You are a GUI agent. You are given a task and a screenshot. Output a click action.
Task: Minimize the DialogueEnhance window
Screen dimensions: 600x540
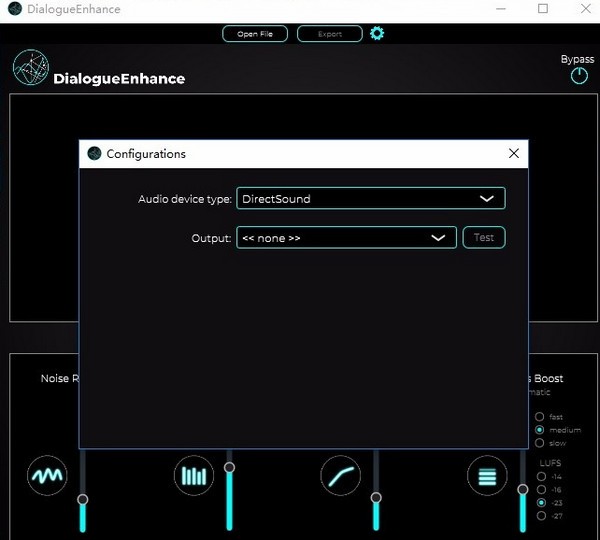point(501,9)
